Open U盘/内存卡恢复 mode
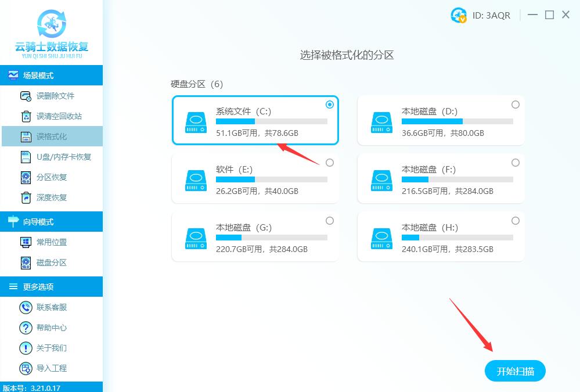The image size is (580, 392). point(52,157)
